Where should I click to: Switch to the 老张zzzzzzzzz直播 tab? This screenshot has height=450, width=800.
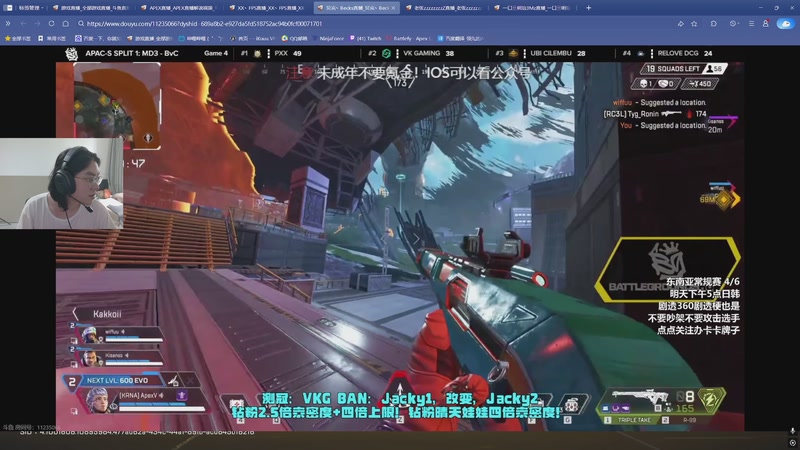pos(444,8)
